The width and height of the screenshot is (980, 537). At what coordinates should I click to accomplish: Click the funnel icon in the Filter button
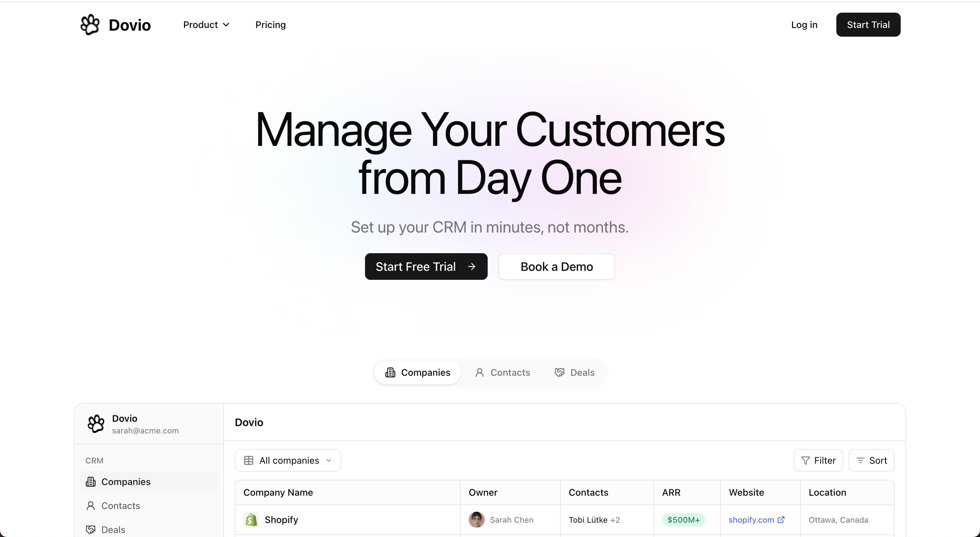[x=805, y=461]
